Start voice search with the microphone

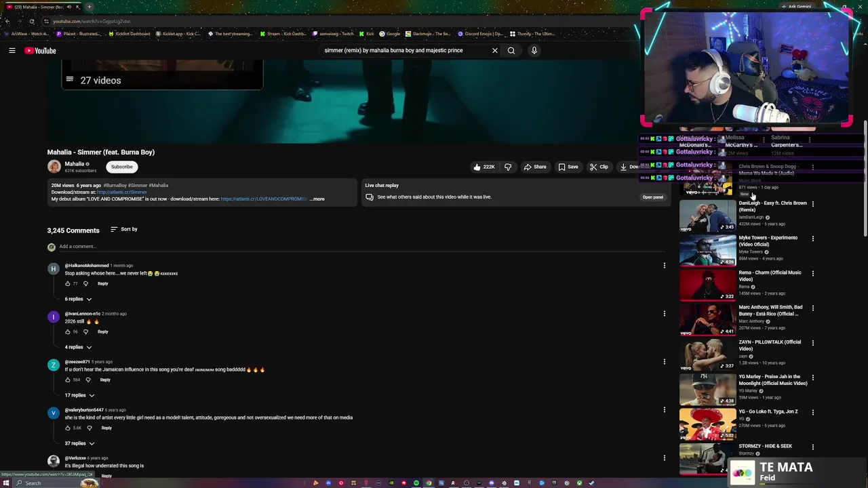(x=534, y=50)
